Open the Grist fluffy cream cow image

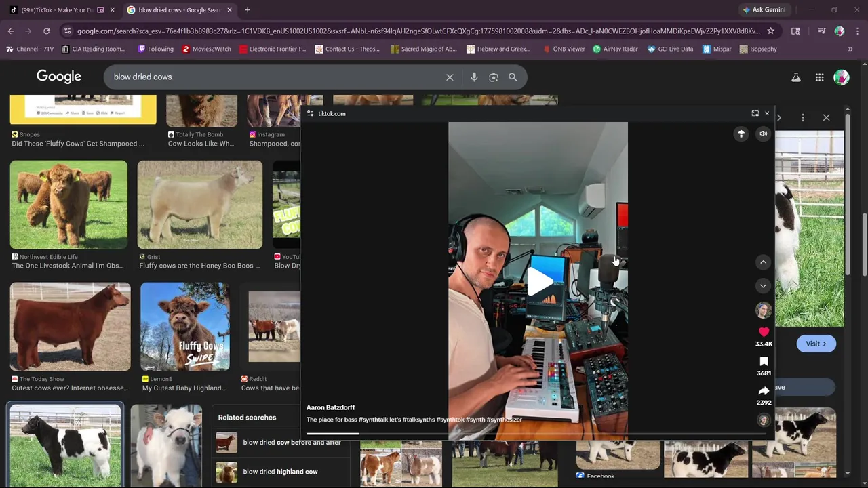[200, 205]
